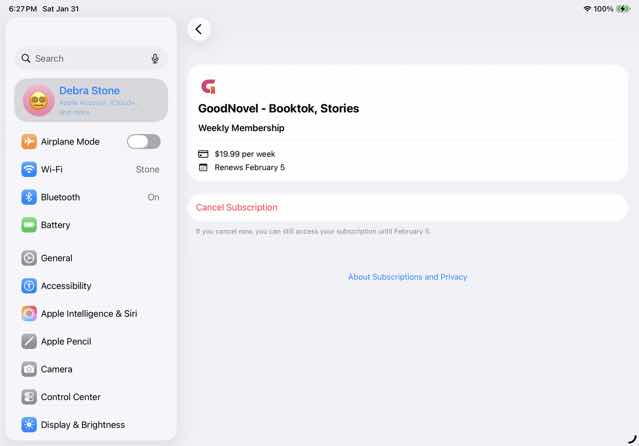Open Control Center settings
The image size is (639, 446).
click(90, 397)
